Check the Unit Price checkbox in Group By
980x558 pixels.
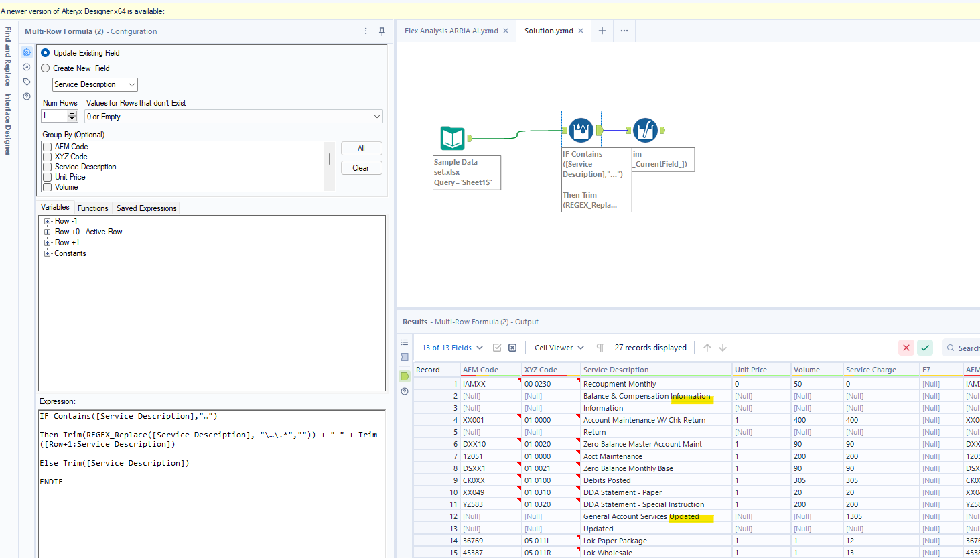[x=46, y=177]
